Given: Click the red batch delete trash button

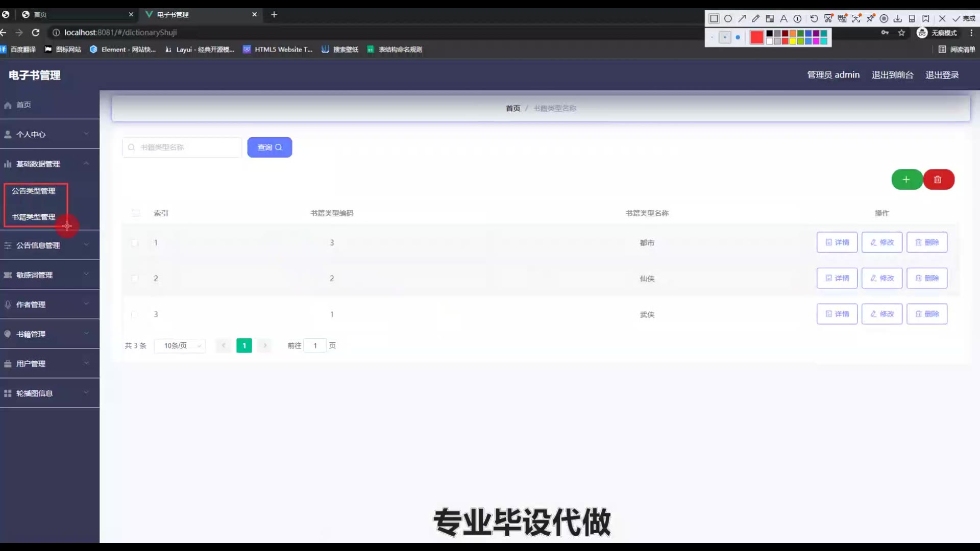Looking at the screenshot, I should click(x=938, y=180).
